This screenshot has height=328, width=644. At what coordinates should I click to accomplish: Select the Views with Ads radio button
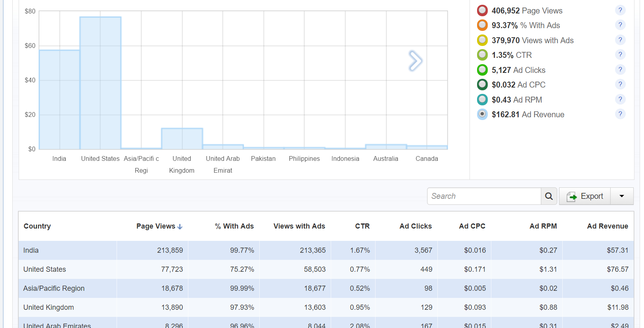coord(482,40)
